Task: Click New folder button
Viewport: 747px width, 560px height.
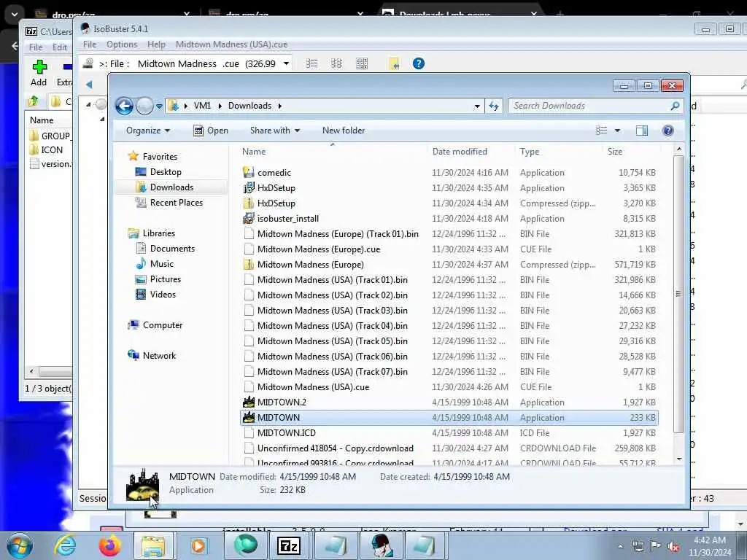Action: (344, 131)
